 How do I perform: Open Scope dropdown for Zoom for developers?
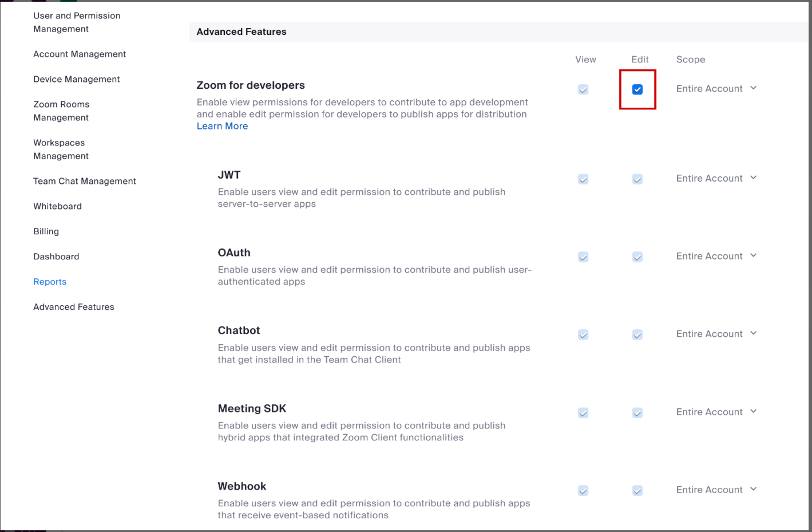point(716,89)
